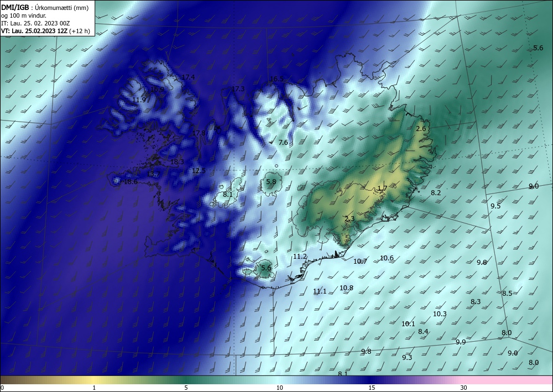This screenshot has height=392, width=553.
Task: Click the map value 10.8
Action: [346, 288]
